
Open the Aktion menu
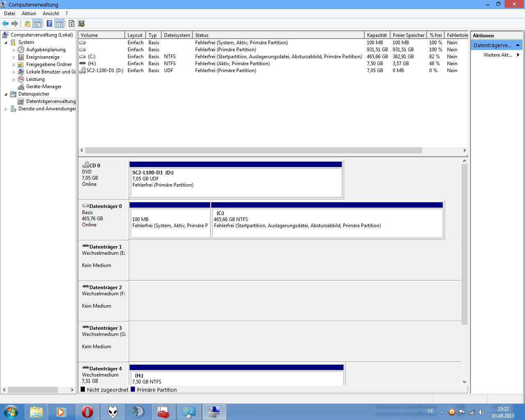29,14
